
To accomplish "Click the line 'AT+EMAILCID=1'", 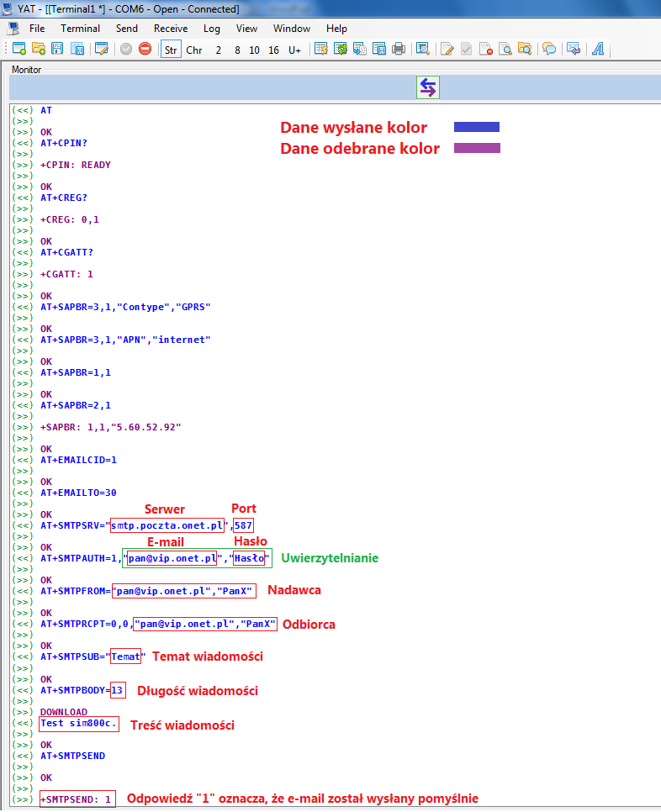I will click(79, 460).
